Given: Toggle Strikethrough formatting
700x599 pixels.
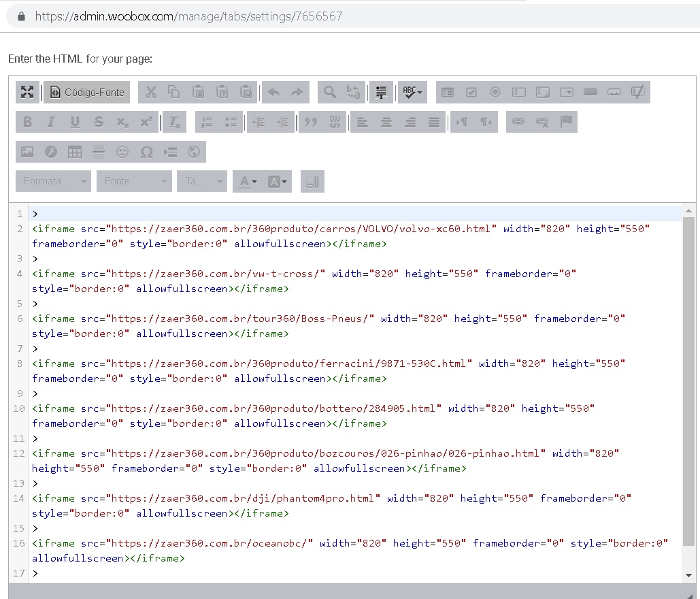Looking at the screenshot, I should (99, 122).
